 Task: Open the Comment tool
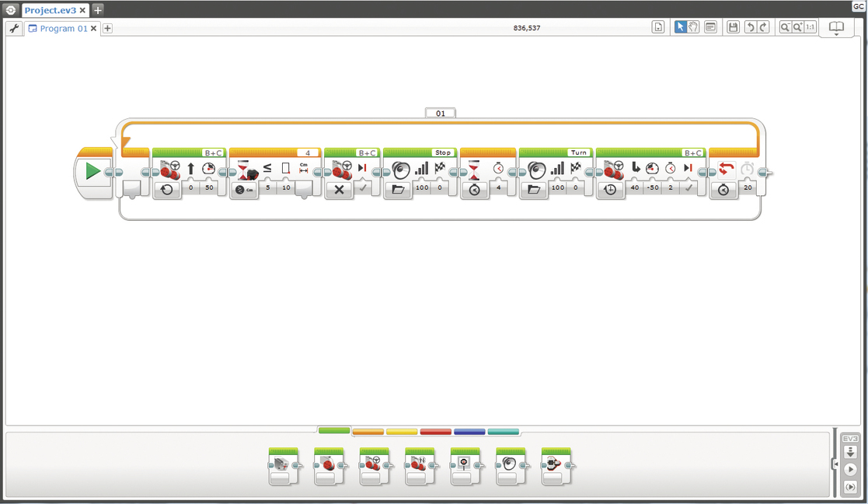click(710, 27)
